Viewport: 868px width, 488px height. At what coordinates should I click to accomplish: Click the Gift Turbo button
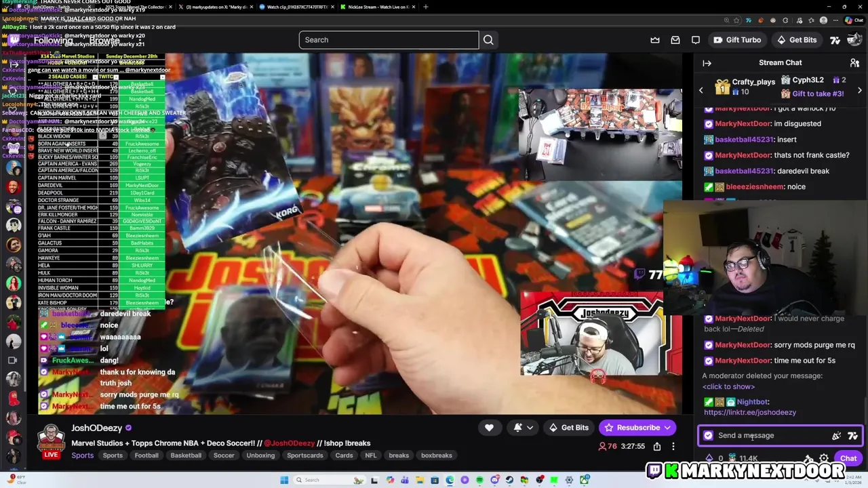tap(737, 40)
